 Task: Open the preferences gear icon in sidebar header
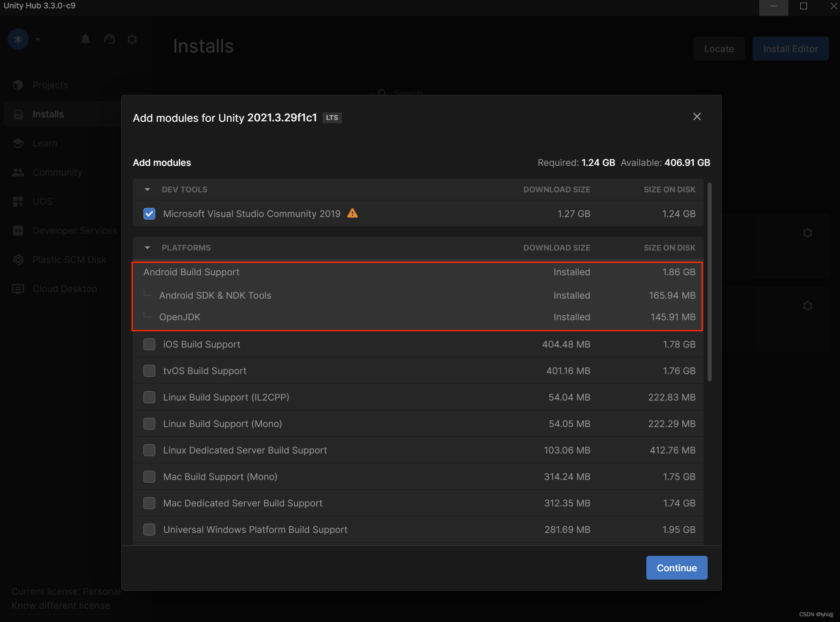coord(132,39)
